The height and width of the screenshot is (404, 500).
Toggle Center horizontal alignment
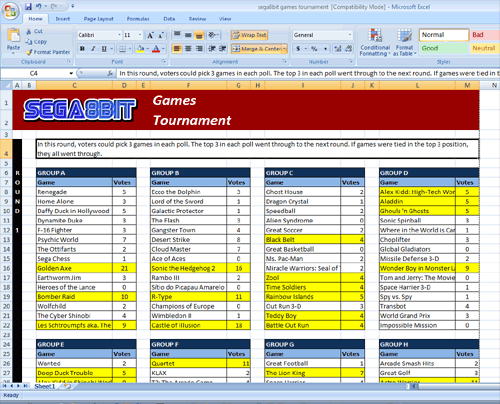click(188, 49)
